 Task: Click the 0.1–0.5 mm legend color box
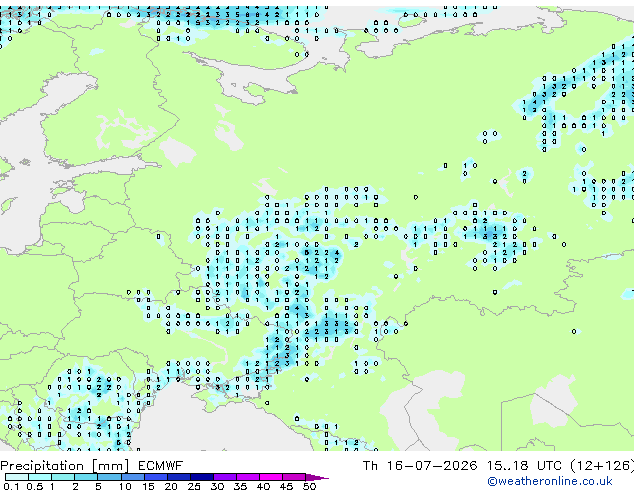pos(17,477)
